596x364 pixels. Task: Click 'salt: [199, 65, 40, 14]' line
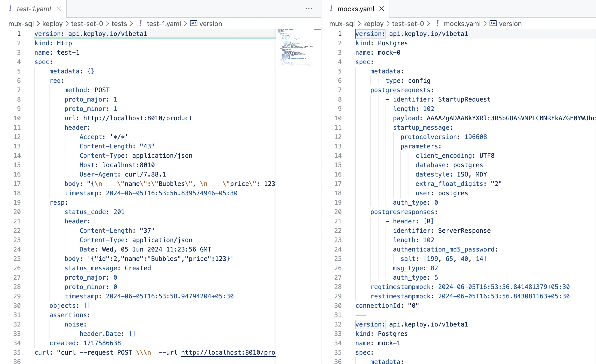(x=443, y=259)
